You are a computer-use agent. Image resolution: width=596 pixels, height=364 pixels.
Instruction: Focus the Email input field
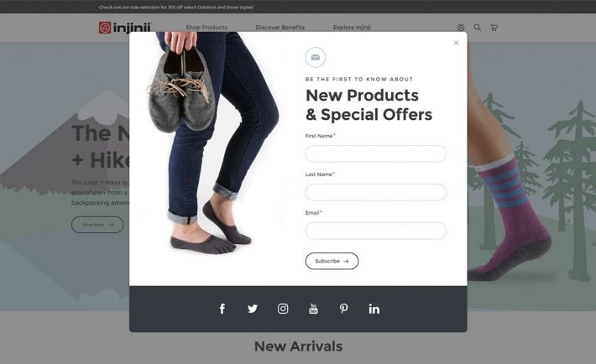376,231
